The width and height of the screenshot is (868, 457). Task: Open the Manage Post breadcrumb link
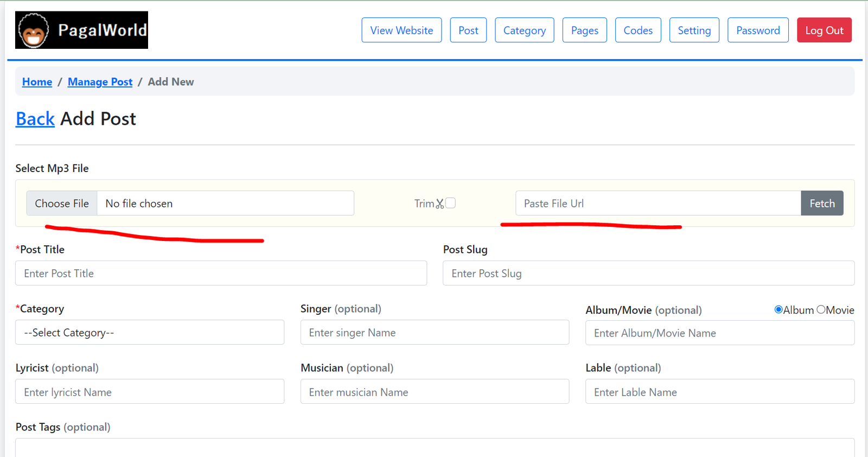click(x=100, y=82)
